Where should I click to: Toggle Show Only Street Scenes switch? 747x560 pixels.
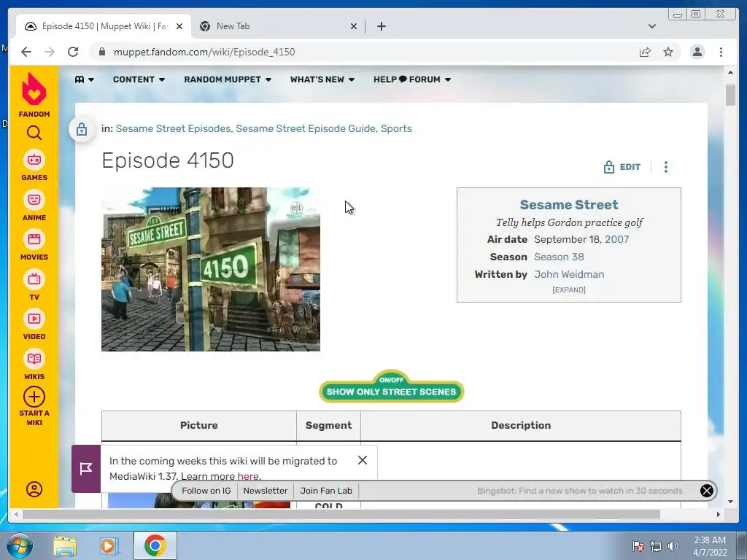click(x=391, y=386)
